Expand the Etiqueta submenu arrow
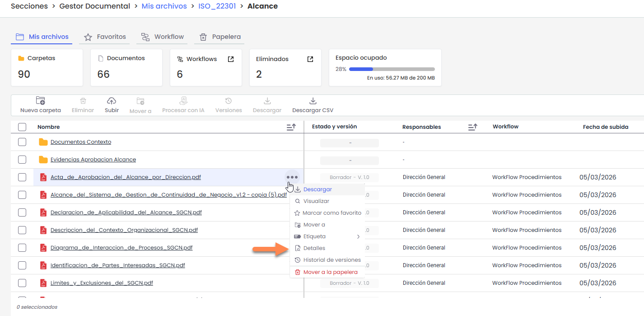This screenshot has width=644, height=316. [x=358, y=236]
